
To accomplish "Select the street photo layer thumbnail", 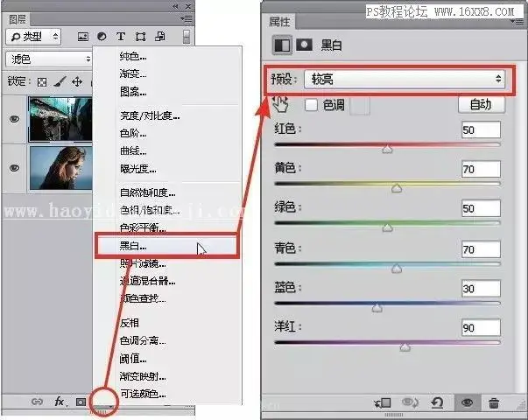I will click(x=60, y=119).
